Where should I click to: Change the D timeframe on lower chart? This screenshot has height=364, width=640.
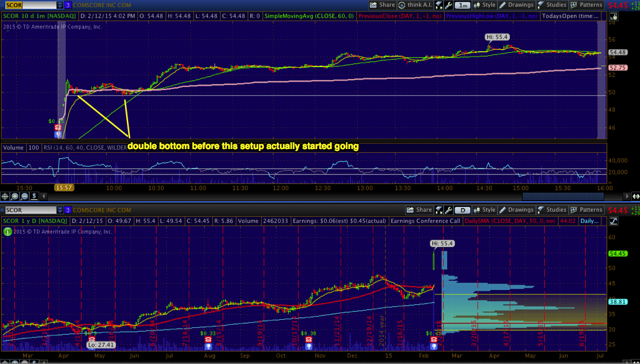pyautogui.click(x=463, y=211)
